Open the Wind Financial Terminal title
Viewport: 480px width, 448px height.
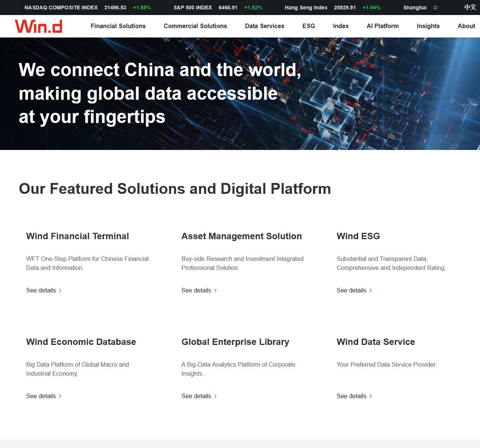pos(78,236)
